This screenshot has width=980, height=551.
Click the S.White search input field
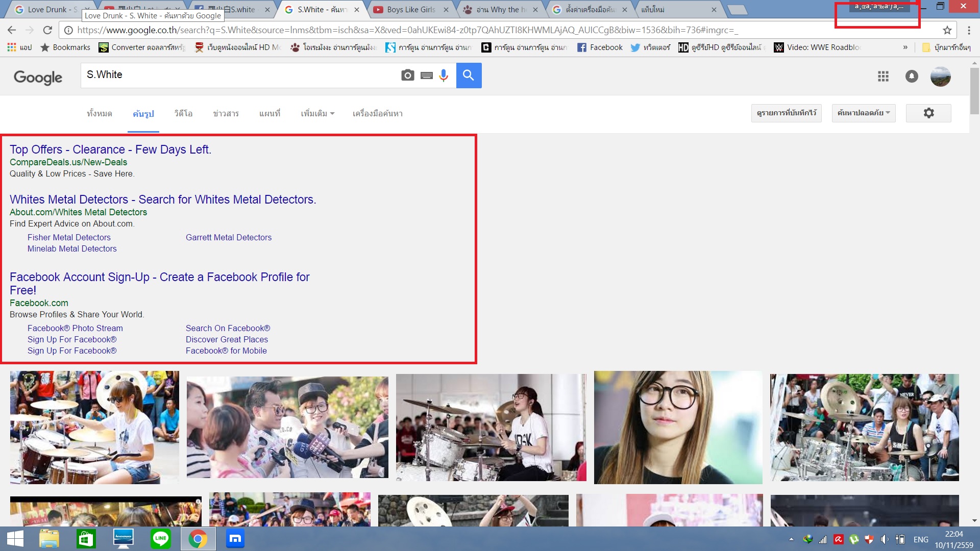(x=240, y=75)
